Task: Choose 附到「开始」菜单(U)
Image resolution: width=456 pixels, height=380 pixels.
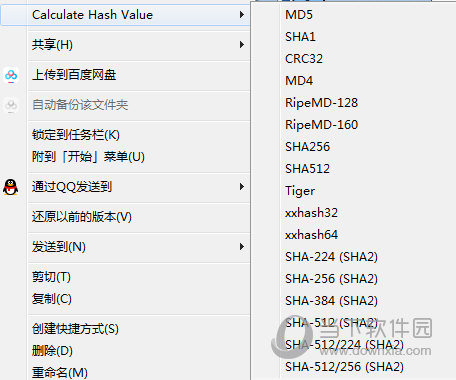Action: point(125,157)
